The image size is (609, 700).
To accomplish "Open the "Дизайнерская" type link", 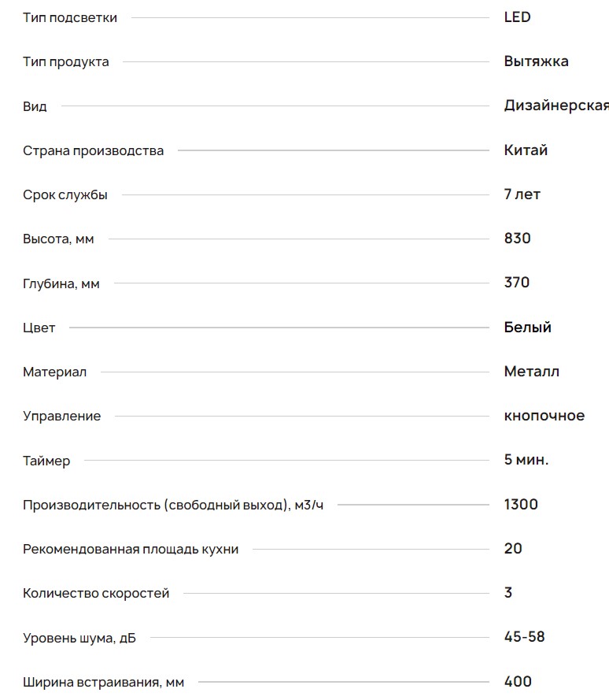I will [555, 106].
